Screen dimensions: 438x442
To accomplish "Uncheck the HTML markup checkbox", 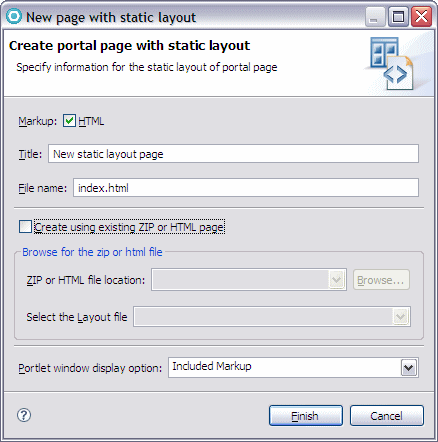I will tap(69, 121).
